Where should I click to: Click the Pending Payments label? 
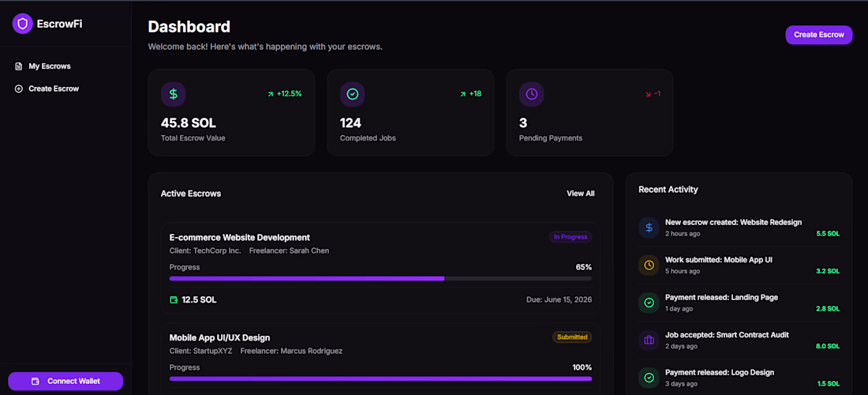tap(551, 138)
